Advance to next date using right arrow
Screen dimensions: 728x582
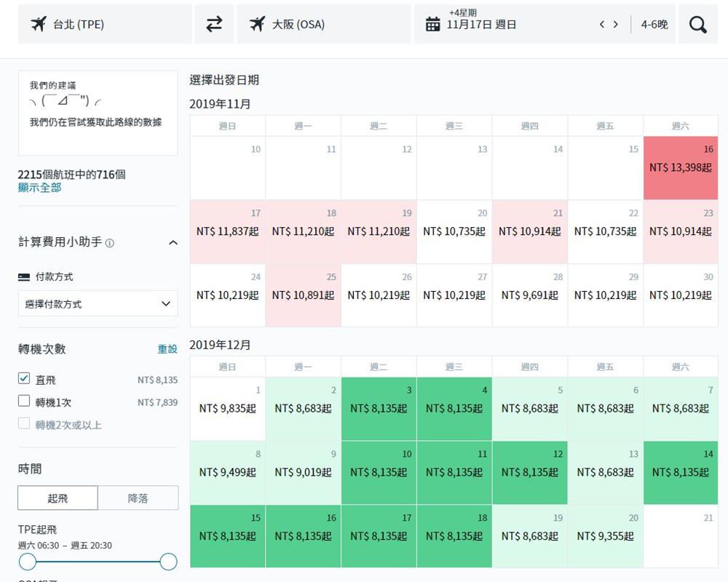(x=616, y=24)
